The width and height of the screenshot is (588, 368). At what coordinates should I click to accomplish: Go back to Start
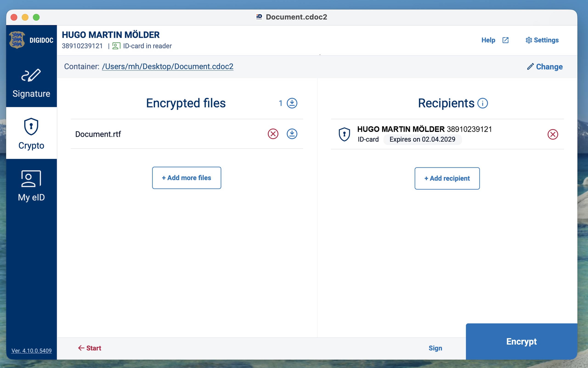[x=90, y=348]
